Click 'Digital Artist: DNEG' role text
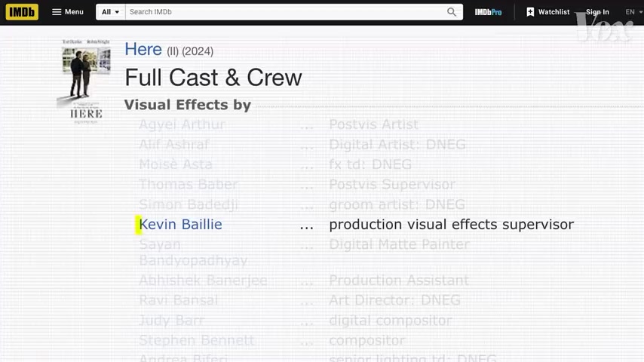 click(397, 145)
